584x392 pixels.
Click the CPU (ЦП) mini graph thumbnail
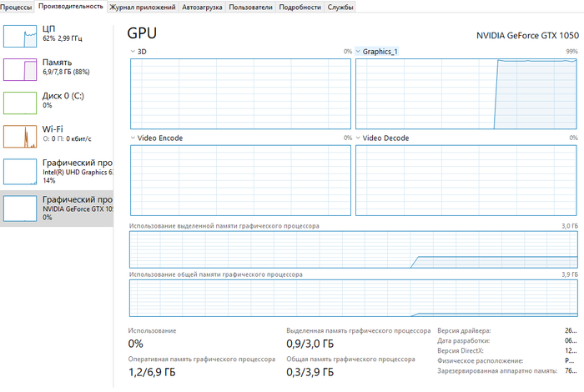pos(22,35)
